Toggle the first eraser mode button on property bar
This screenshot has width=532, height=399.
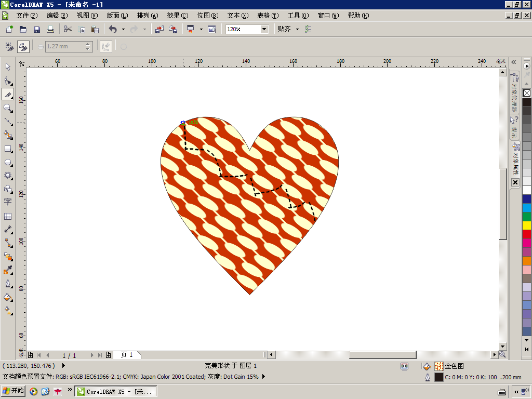point(9,47)
